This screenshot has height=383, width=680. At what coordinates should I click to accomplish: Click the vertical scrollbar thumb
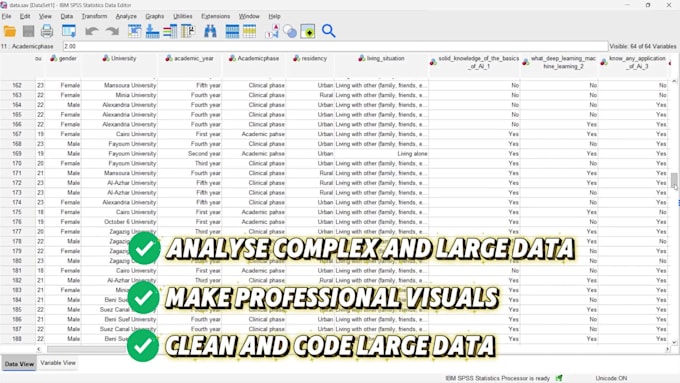[674, 180]
